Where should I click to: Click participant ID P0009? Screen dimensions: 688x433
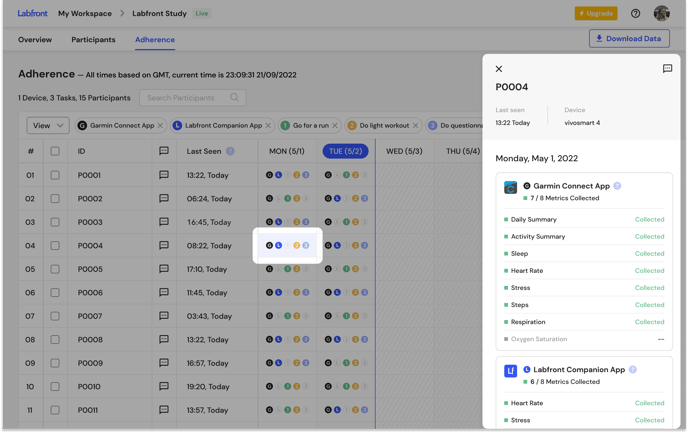tap(90, 363)
